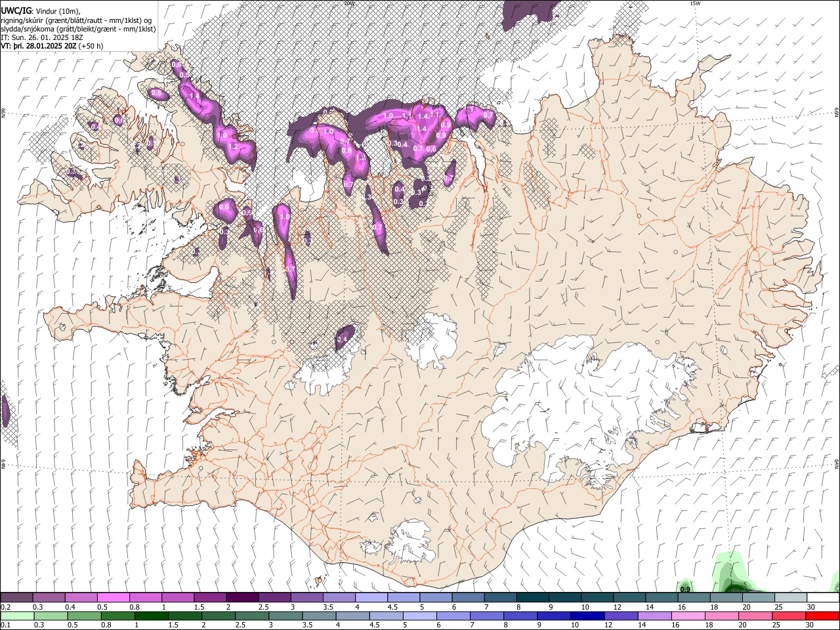Click the '0.1' tick label on rain scale

coord(7,625)
